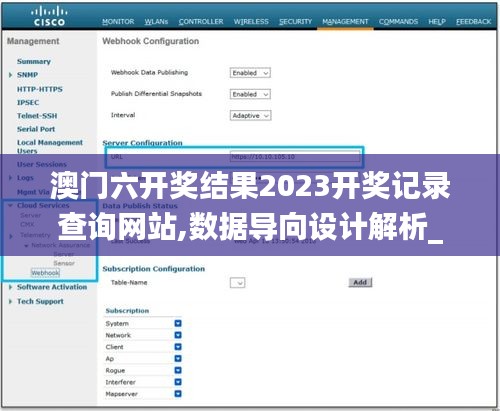Viewport: 500px width, 411px height.
Task: Select the Network subscription row text
Action: click(118, 335)
